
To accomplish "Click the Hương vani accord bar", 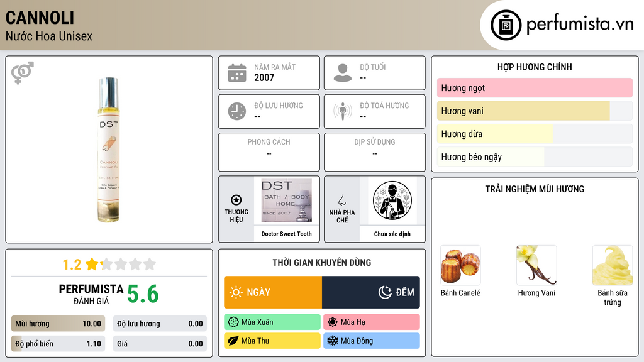I will pyautogui.click(x=535, y=111).
